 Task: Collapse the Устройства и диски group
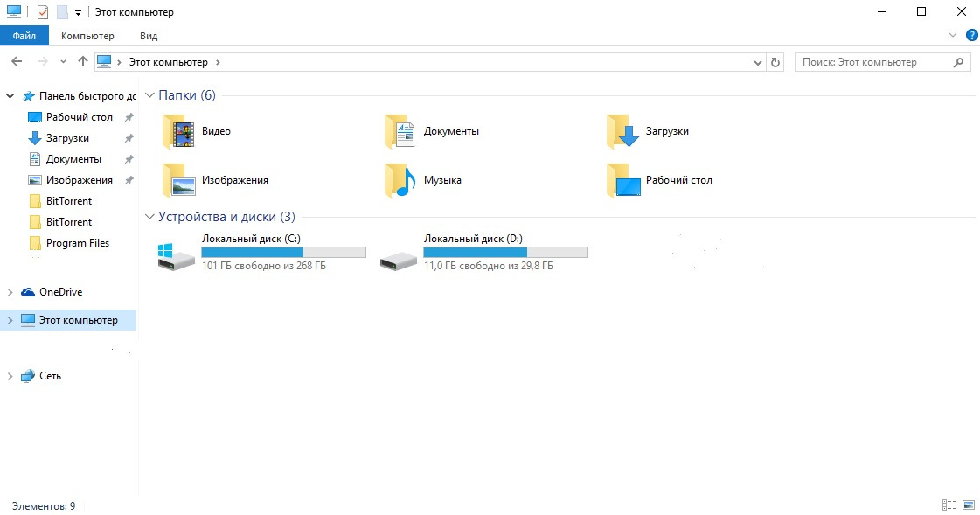coord(149,217)
